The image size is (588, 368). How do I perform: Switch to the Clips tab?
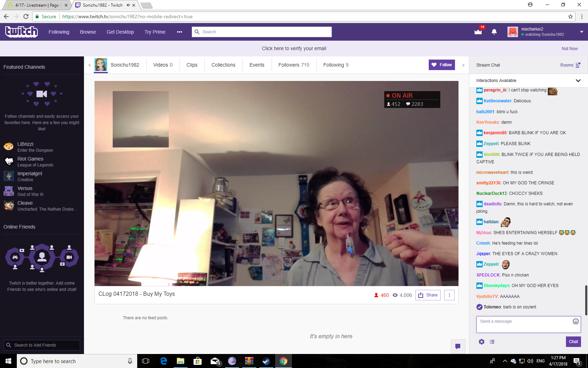(x=192, y=65)
